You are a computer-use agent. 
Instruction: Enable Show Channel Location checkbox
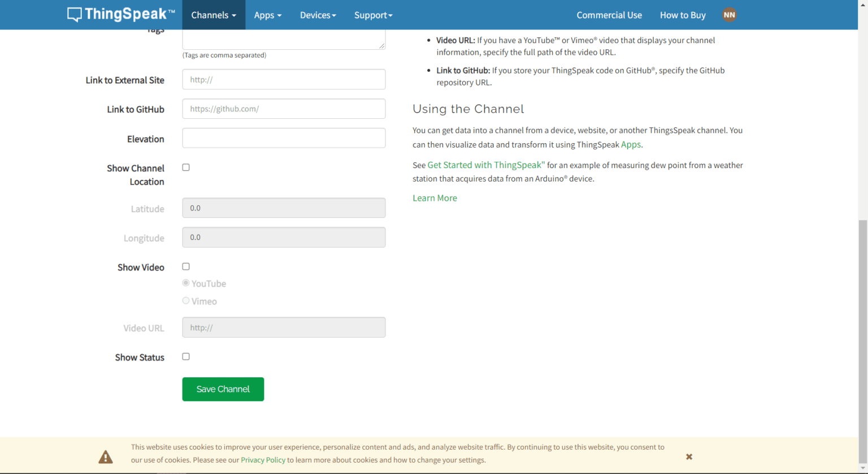[186, 167]
